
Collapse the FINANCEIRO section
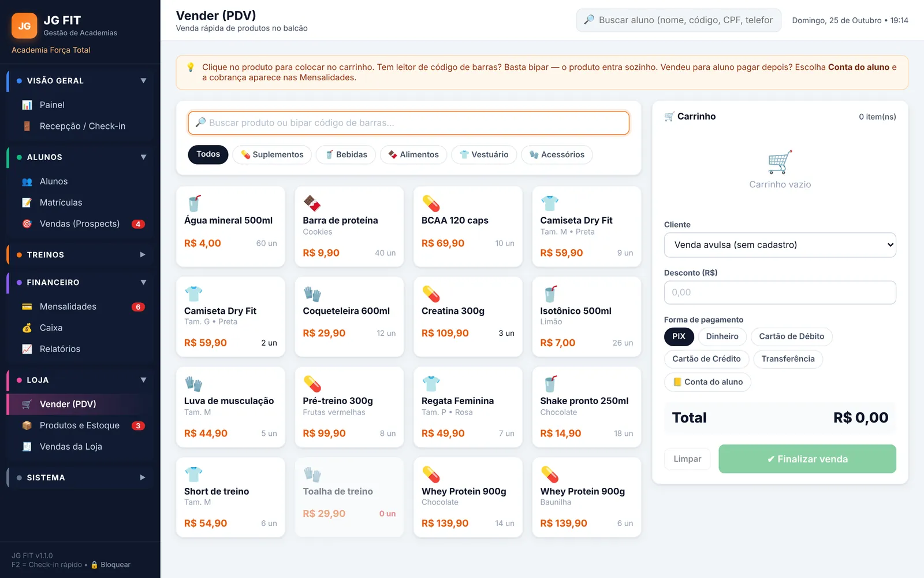click(143, 283)
